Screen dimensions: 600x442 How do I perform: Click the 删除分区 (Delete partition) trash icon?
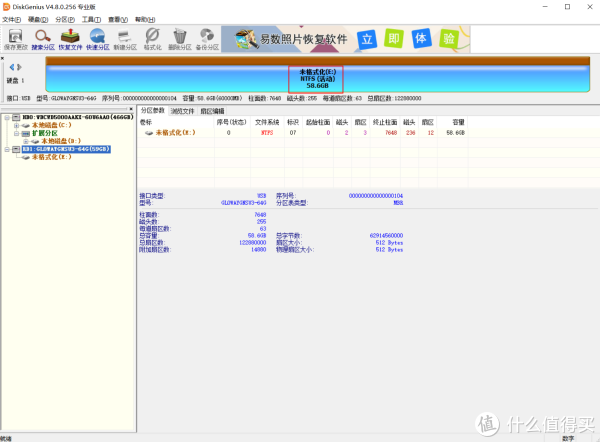click(x=179, y=39)
